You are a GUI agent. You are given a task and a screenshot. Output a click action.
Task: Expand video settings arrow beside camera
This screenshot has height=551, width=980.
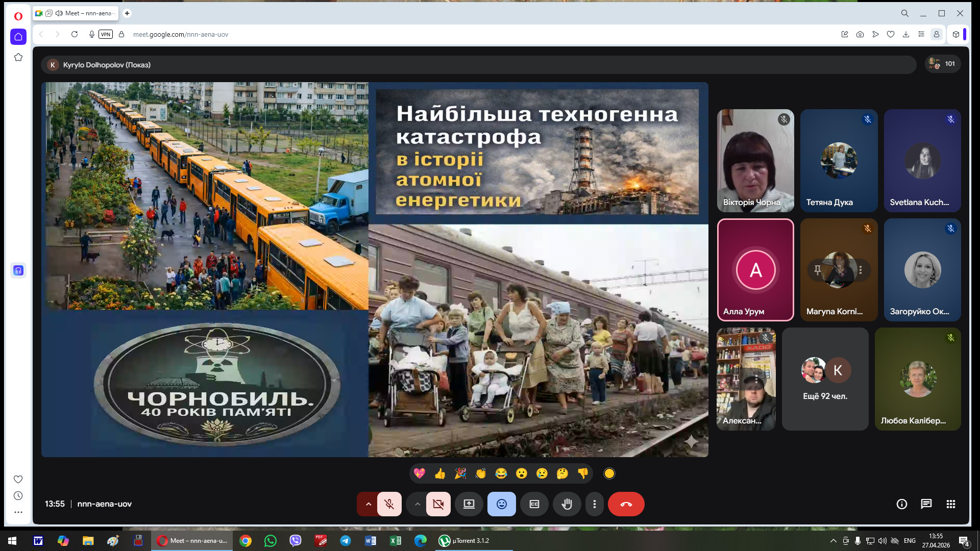(417, 504)
